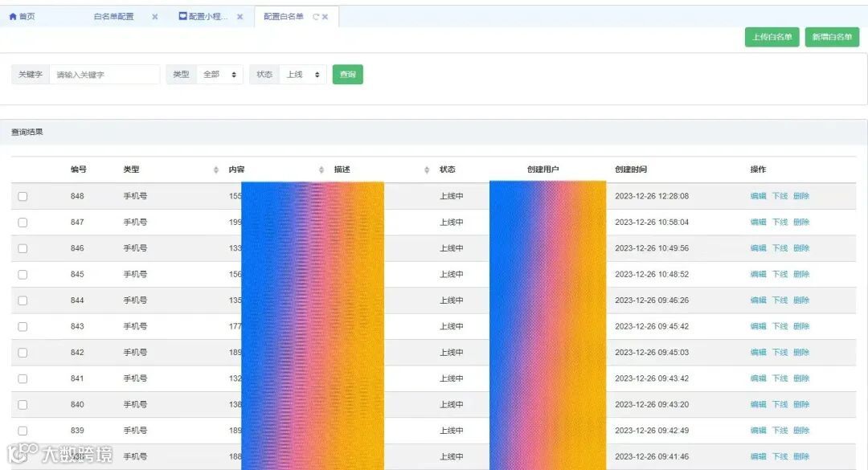Edit row 841 via 编辑 link
This screenshot has height=470, width=868.
[758, 378]
